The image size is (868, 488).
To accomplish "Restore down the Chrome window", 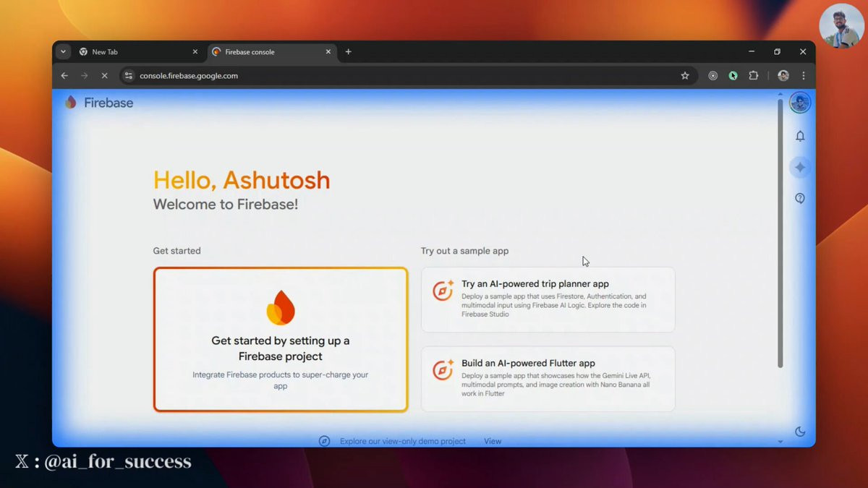I will point(777,51).
